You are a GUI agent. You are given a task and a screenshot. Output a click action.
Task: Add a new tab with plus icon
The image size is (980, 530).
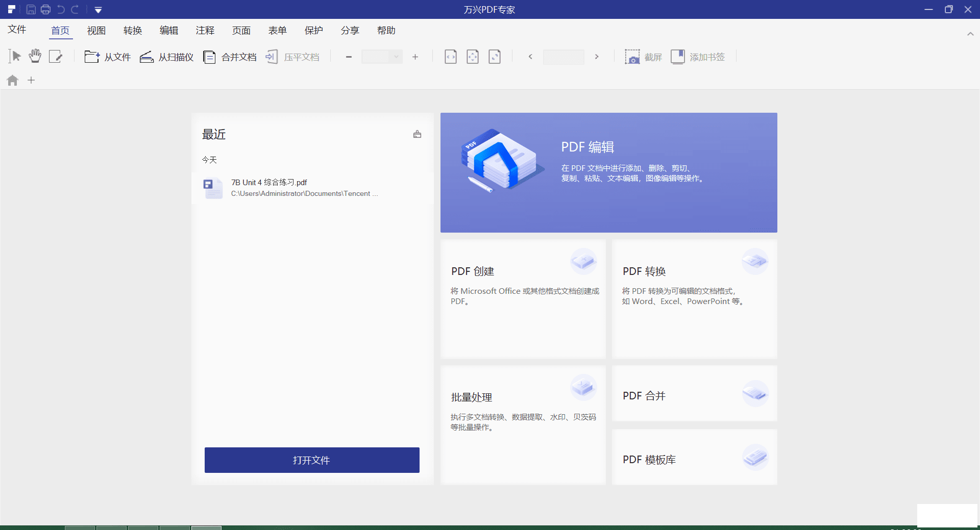point(31,80)
